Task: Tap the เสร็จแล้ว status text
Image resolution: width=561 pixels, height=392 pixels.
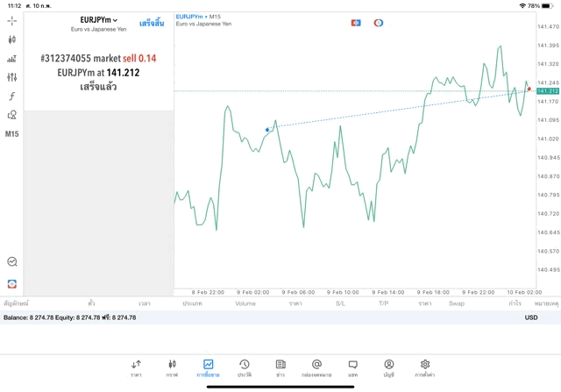Action: (98, 87)
